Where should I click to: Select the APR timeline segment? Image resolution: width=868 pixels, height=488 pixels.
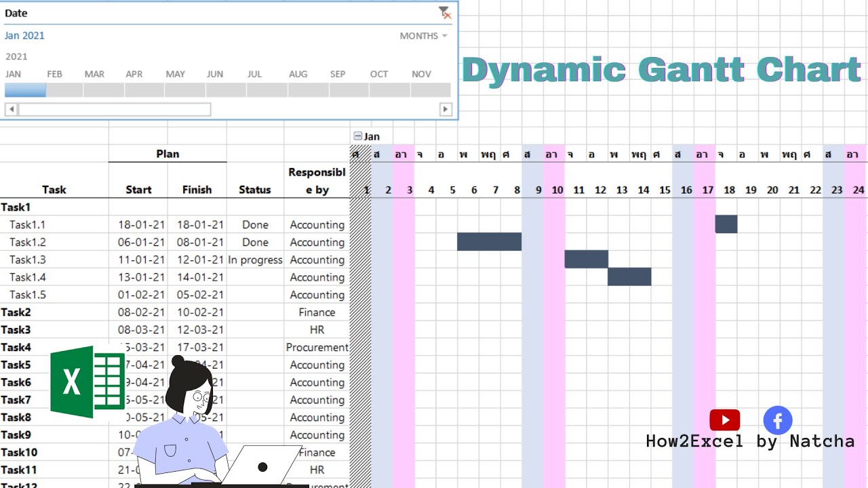tap(144, 90)
